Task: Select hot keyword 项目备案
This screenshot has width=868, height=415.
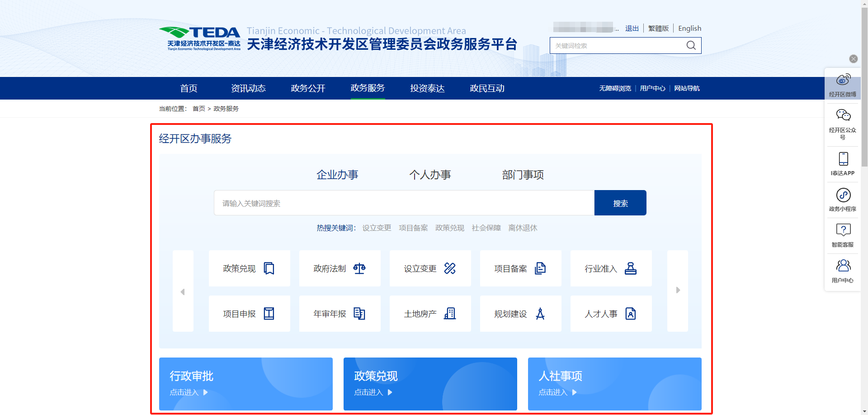Action: tap(413, 228)
